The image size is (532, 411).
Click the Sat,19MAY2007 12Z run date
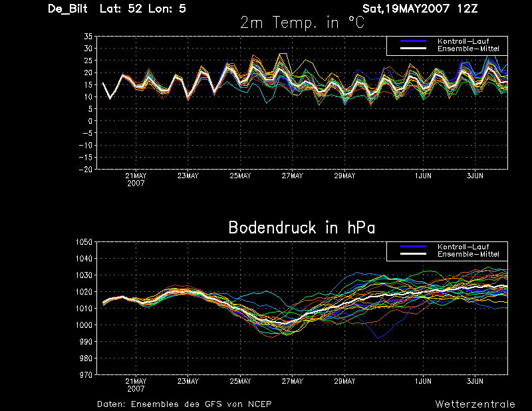(420, 9)
